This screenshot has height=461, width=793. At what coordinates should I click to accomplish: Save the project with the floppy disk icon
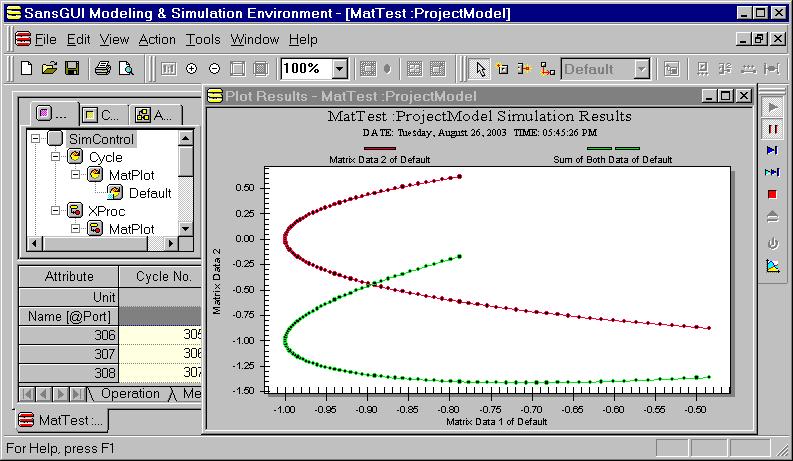[72, 68]
